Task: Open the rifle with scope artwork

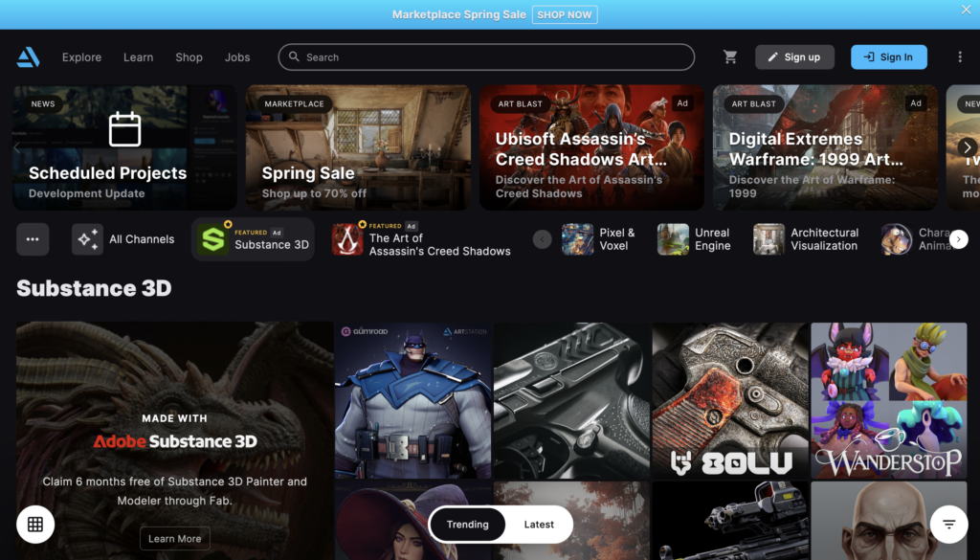Action: tap(730, 521)
